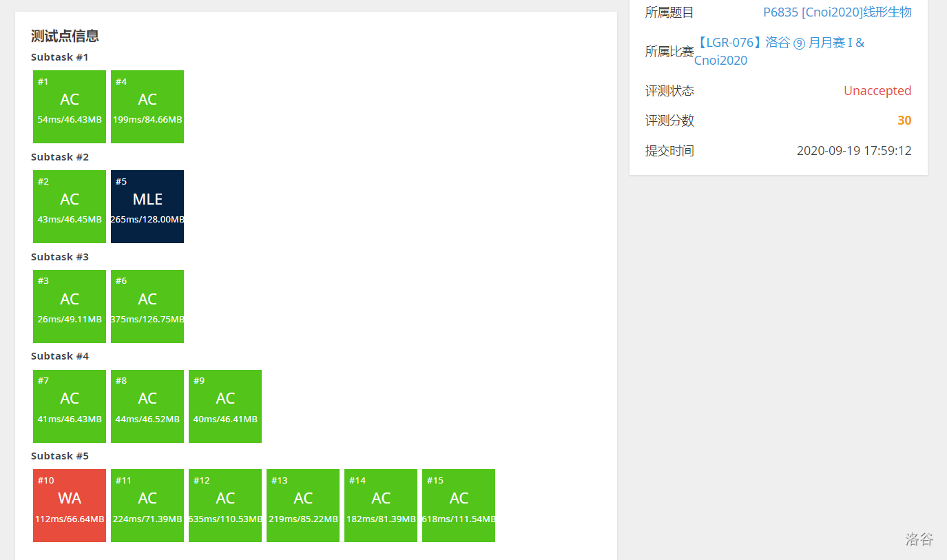Click the Unaccepted status text
This screenshot has width=947, height=560.
coord(877,91)
